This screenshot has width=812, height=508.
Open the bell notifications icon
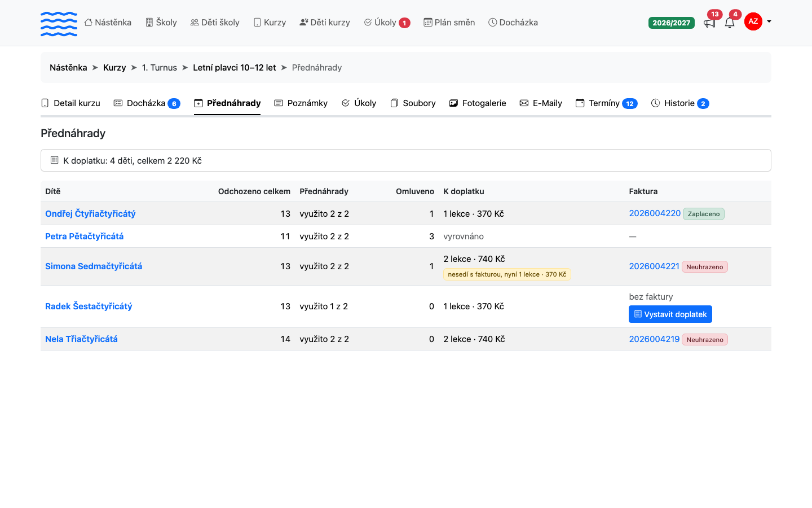click(730, 23)
